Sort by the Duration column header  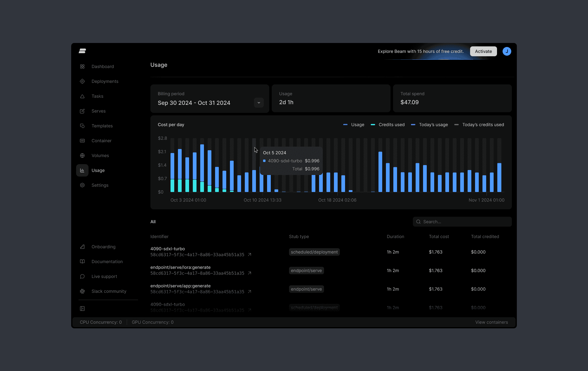click(396, 237)
